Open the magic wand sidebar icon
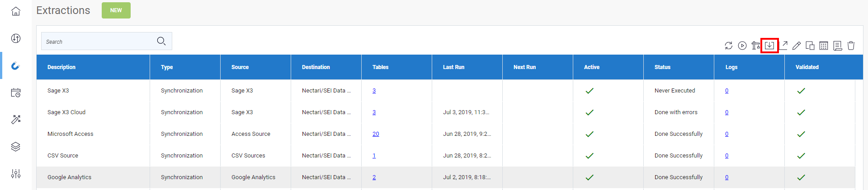This screenshot has height=190, width=868. [16, 120]
